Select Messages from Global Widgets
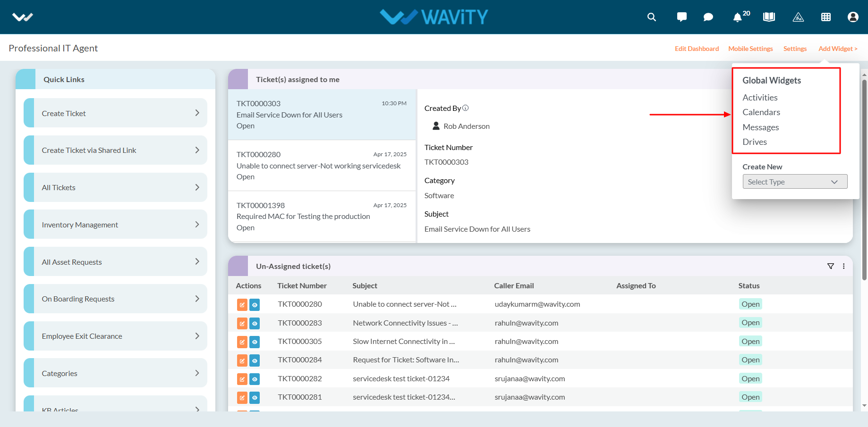The width and height of the screenshot is (868, 427). tap(761, 127)
